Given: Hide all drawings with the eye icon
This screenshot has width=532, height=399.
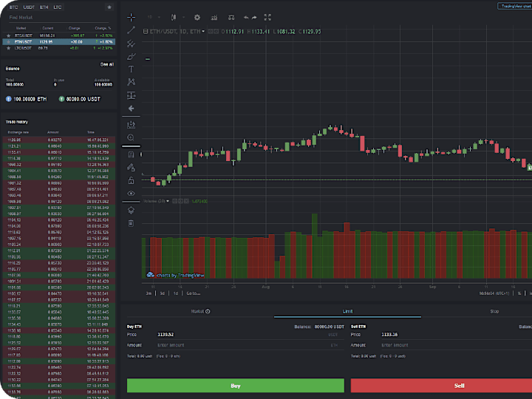Looking at the screenshot, I should [131, 194].
